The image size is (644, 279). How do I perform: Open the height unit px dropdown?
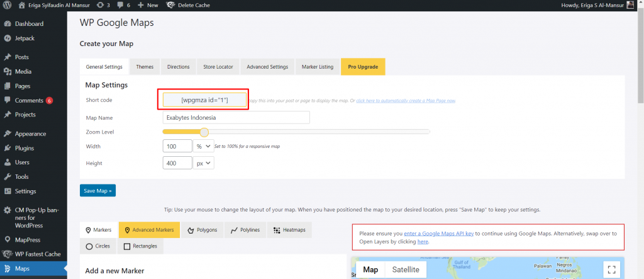tap(204, 163)
